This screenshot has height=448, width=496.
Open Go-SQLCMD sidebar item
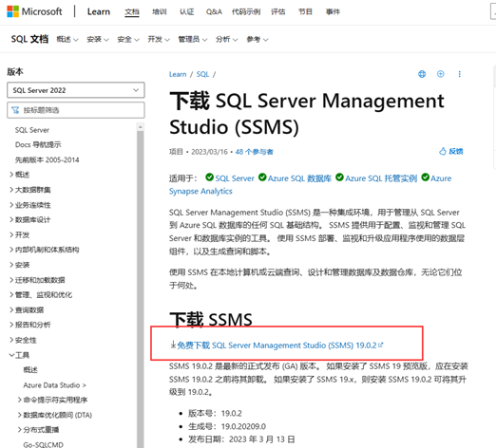click(x=43, y=444)
